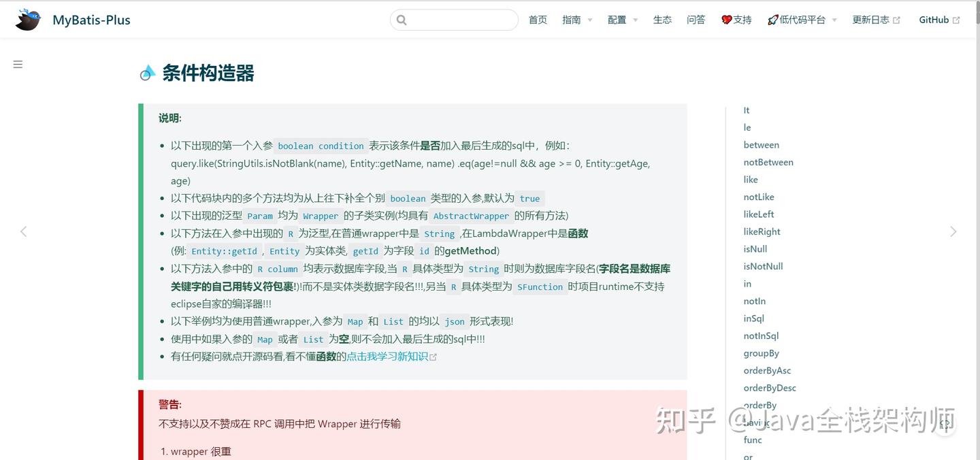The image size is (980, 460).
Task: Go to previous page via left chevron
Action: (x=23, y=231)
